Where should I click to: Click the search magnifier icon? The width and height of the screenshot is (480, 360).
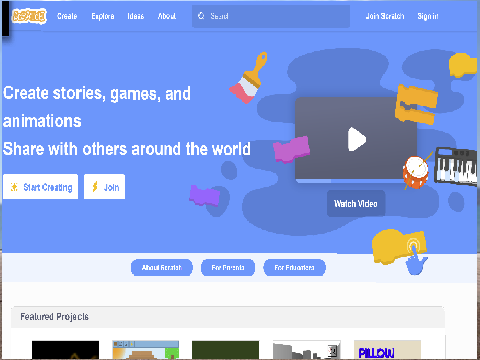[201, 16]
